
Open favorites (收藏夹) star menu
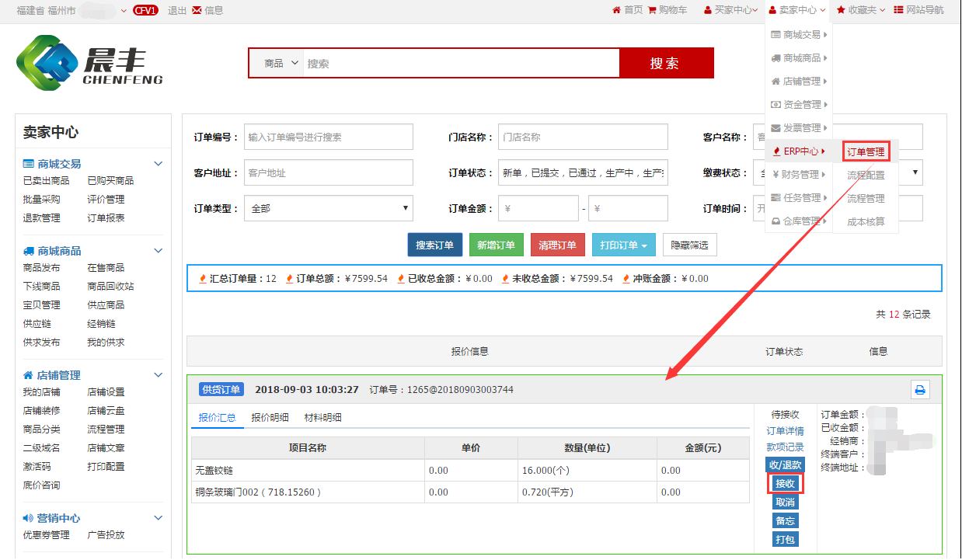coord(860,10)
